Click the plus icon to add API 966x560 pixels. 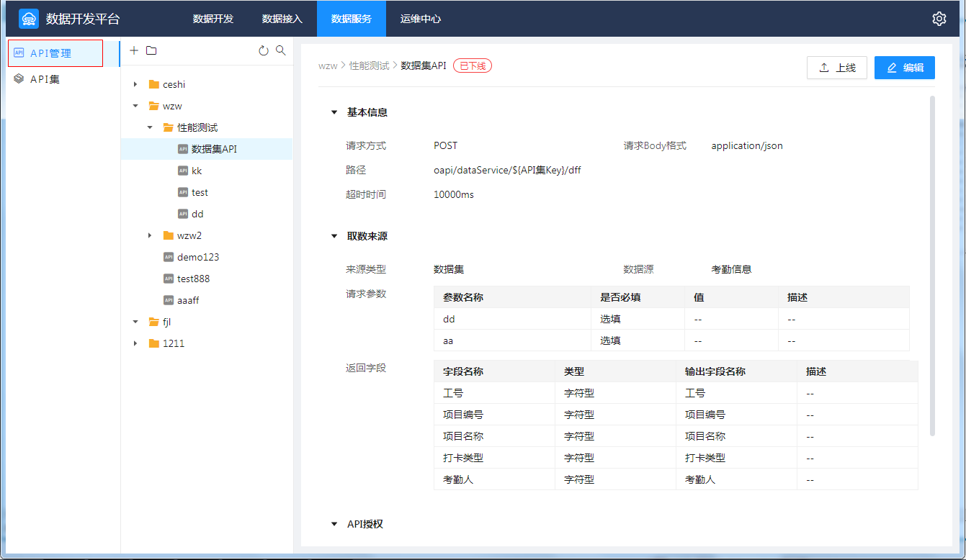[133, 50]
